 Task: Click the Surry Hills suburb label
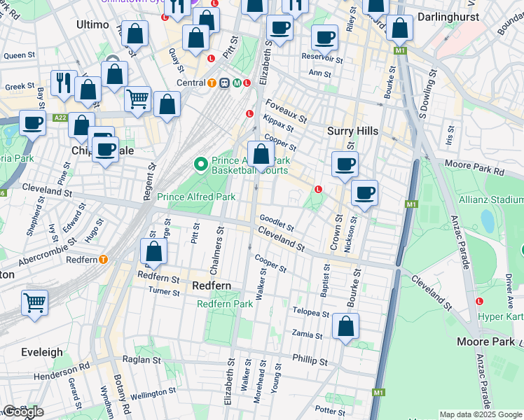tap(352, 131)
